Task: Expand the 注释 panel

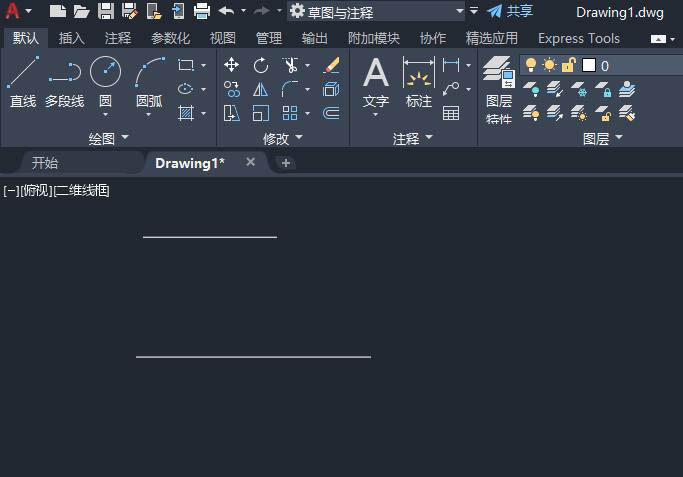Action: click(413, 139)
